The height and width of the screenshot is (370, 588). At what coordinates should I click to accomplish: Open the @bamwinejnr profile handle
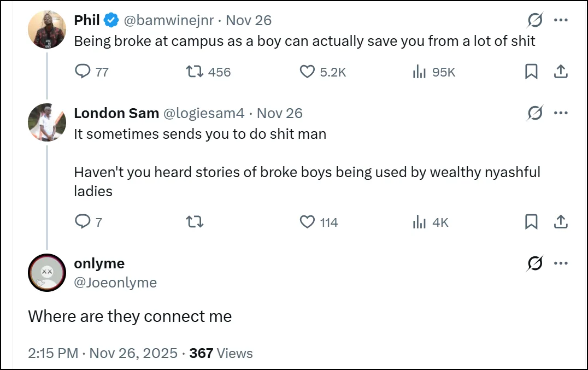click(168, 21)
